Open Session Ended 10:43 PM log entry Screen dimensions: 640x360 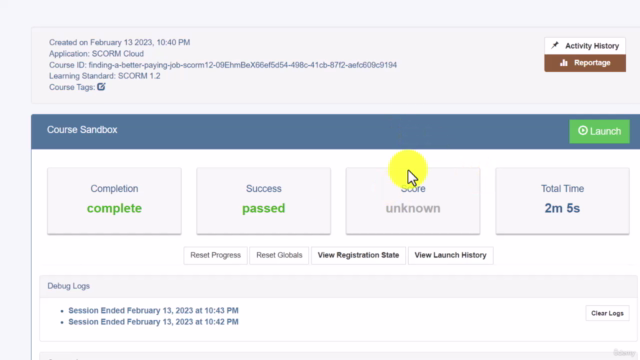(x=153, y=310)
